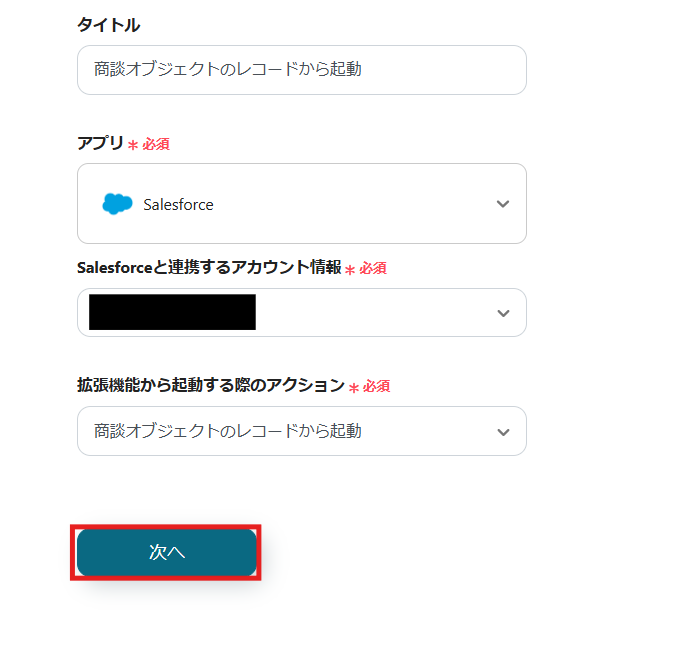Click the red asterisk beside アカウント情報
The height and width of the screenshot is (662, 700).
tap(350, 269)
